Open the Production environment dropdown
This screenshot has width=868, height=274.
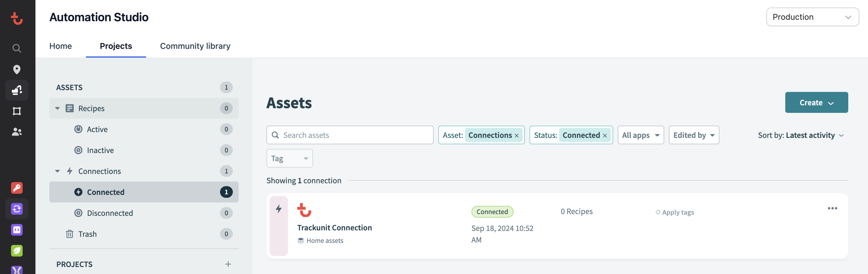[x=812, y=17]
